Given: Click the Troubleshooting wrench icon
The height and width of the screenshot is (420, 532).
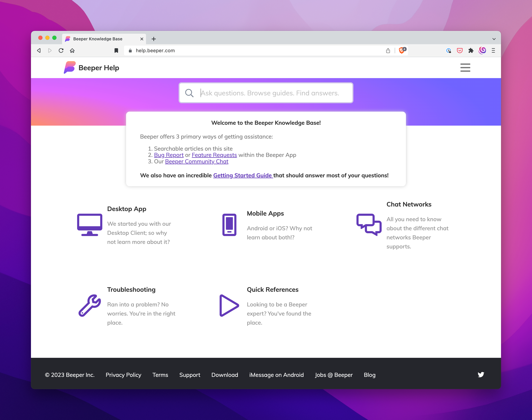Looking at the screenshot, I should [90, 305].
